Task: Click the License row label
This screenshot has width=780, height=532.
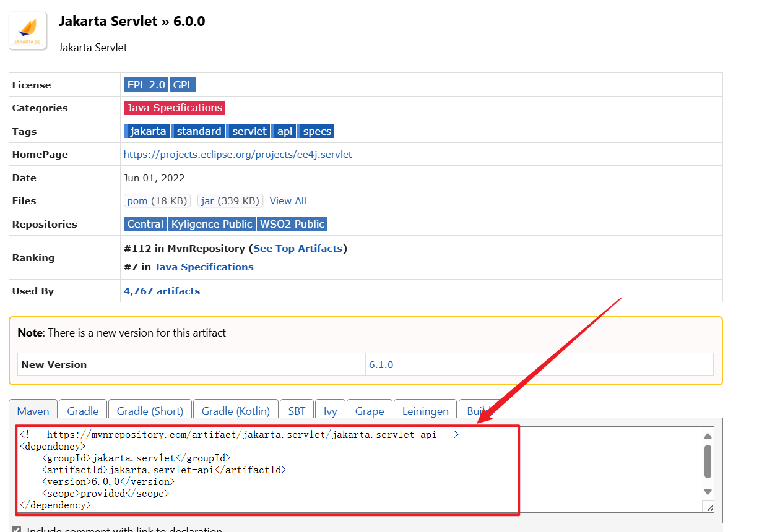Action: (32, 85)
